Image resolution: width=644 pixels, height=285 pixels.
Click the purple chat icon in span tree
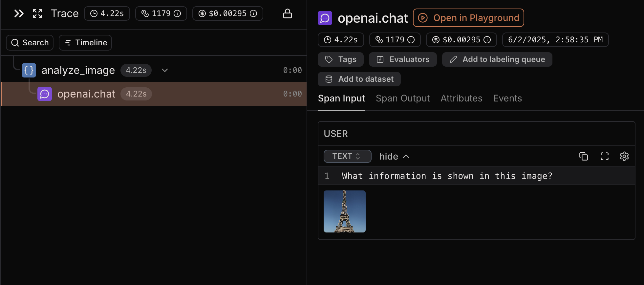point(45,94)
